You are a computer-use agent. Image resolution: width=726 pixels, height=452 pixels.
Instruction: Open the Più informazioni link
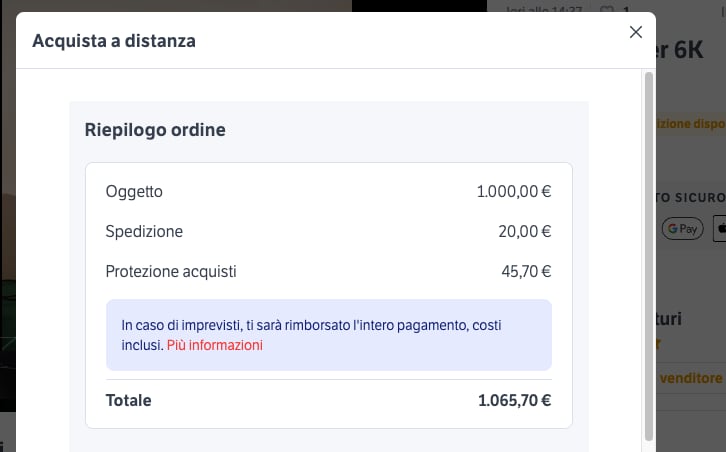(215, 345)
